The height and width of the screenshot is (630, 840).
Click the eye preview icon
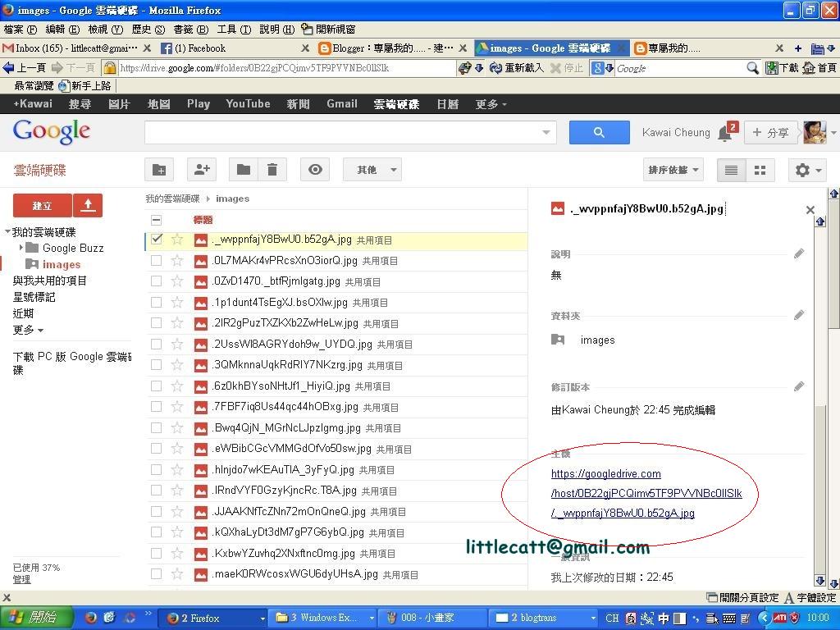(315, 170)
